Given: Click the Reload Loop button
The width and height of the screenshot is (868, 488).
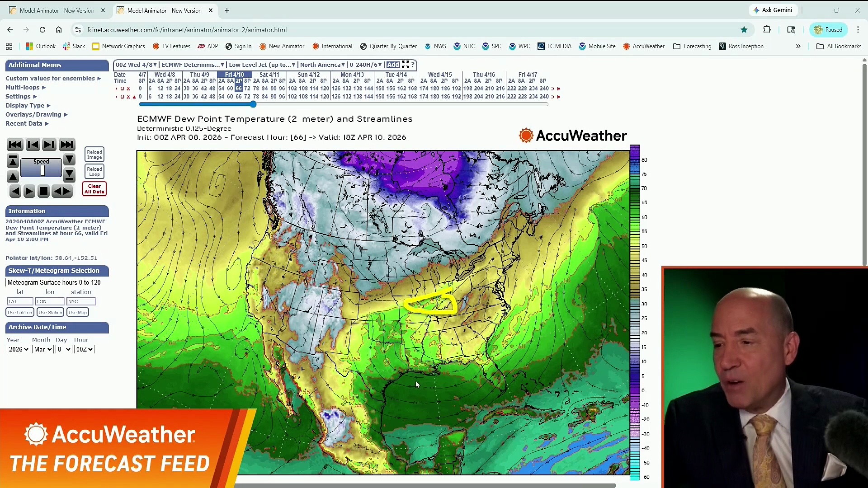Looking at the screenshot, I should point(94,172).
